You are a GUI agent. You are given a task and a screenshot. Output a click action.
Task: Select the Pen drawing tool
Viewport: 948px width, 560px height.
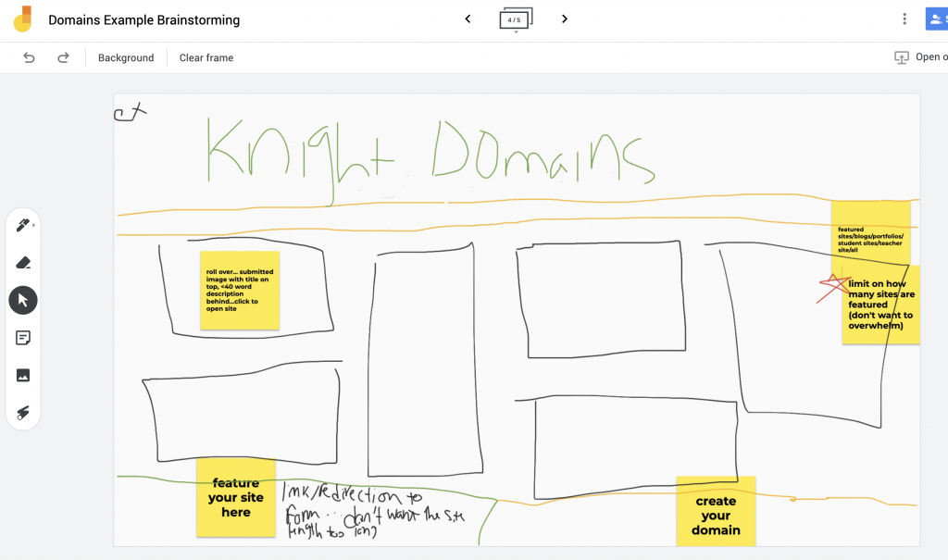(x=23, y=225)
